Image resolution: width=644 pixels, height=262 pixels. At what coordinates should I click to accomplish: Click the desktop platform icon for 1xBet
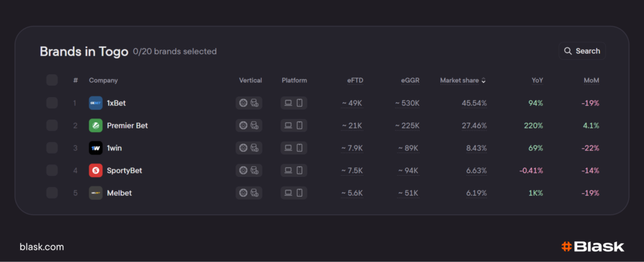tap(288, 103)
